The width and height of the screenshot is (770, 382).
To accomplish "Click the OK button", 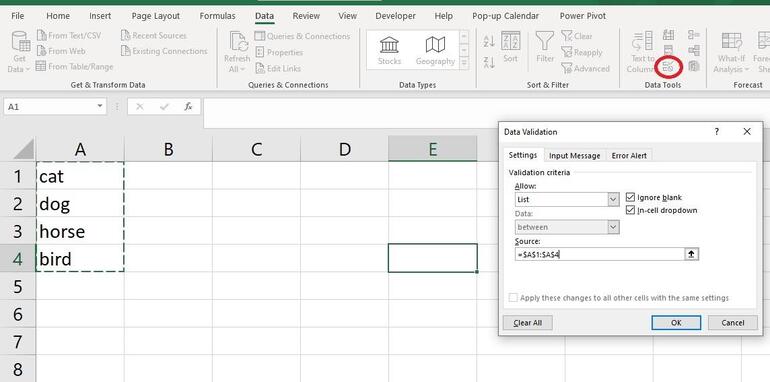I will (x=676, y=323).
